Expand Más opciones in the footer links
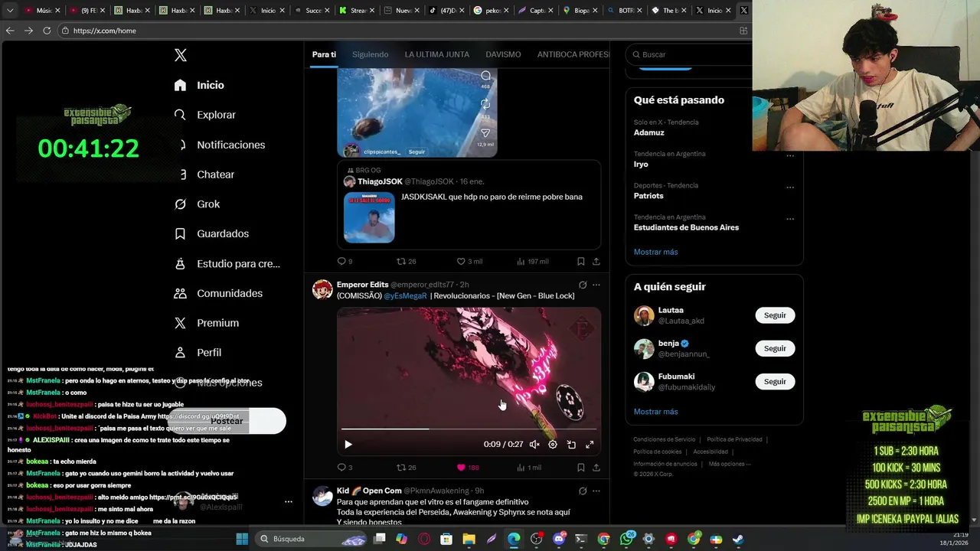This screenshot has height=551, width=980. pyautogui.click(x=730, y=464)
